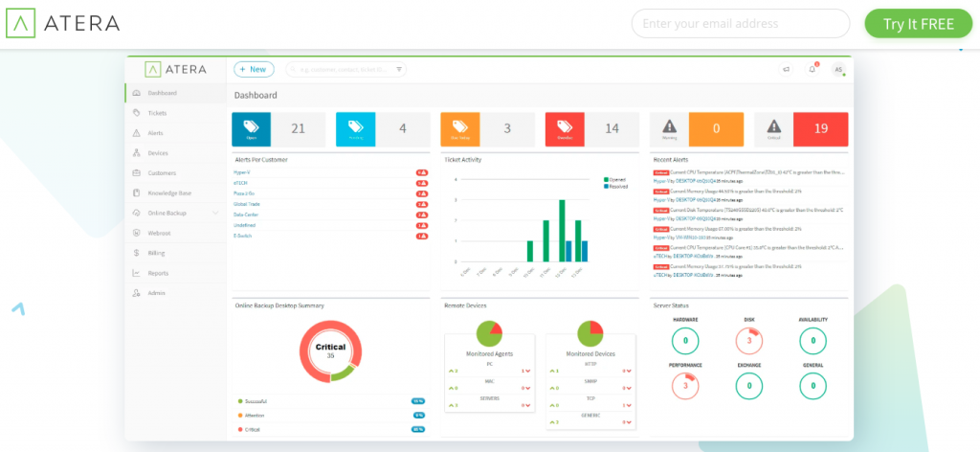Click the megaphone announcements icon
Screen dimensions: 980x452
[x=787, y=69]
